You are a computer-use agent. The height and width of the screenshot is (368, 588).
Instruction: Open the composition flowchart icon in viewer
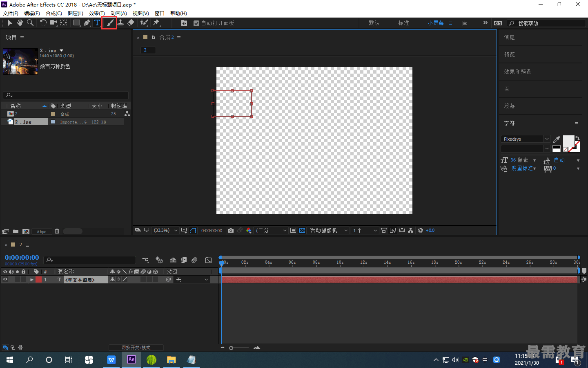click(x=411, y=231)
